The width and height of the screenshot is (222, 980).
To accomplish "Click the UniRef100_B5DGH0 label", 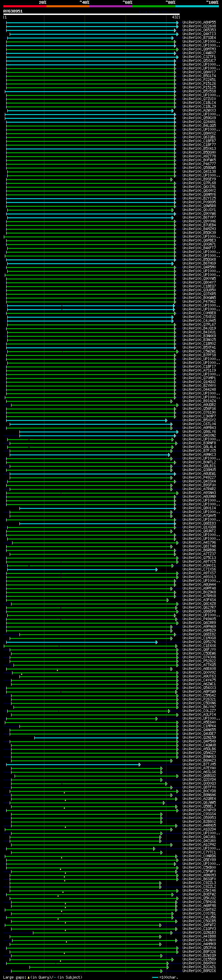I will tap(199, 153).
